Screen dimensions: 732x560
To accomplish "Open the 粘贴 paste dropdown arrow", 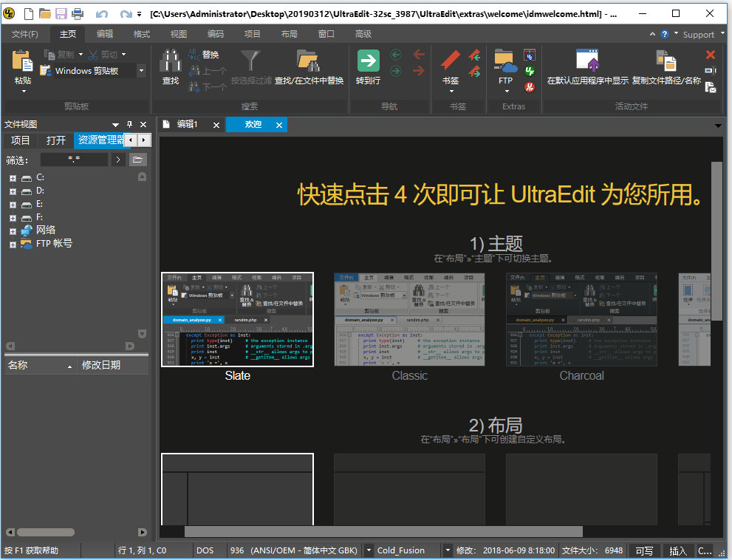I will tap(23, 91).
